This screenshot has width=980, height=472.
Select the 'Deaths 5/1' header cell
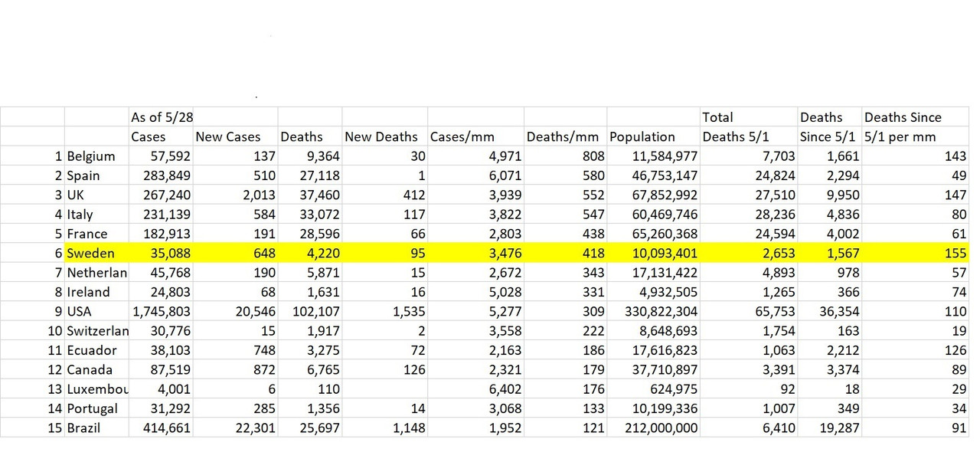tap(748, 136)
